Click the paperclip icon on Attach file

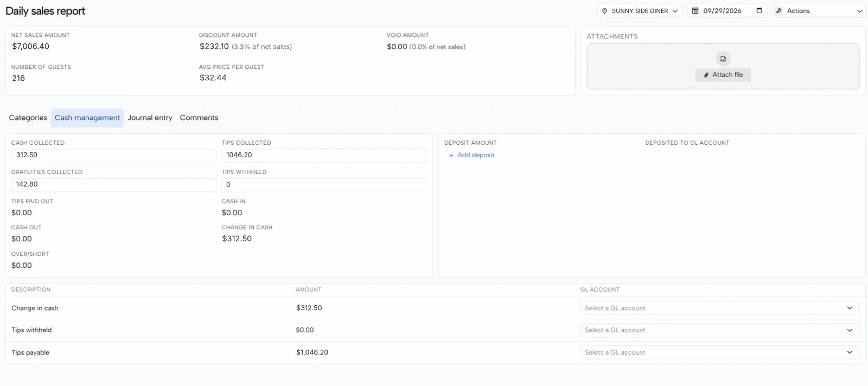coord(706,75)
